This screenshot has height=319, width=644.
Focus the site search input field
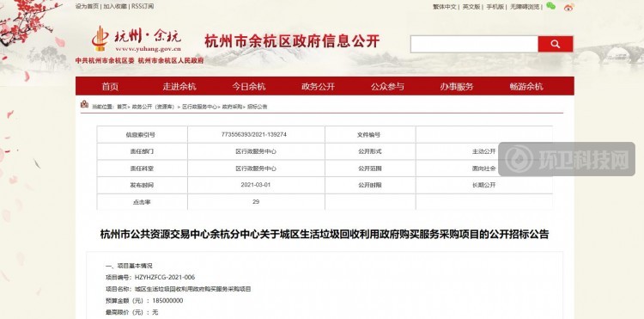(474, 44)
